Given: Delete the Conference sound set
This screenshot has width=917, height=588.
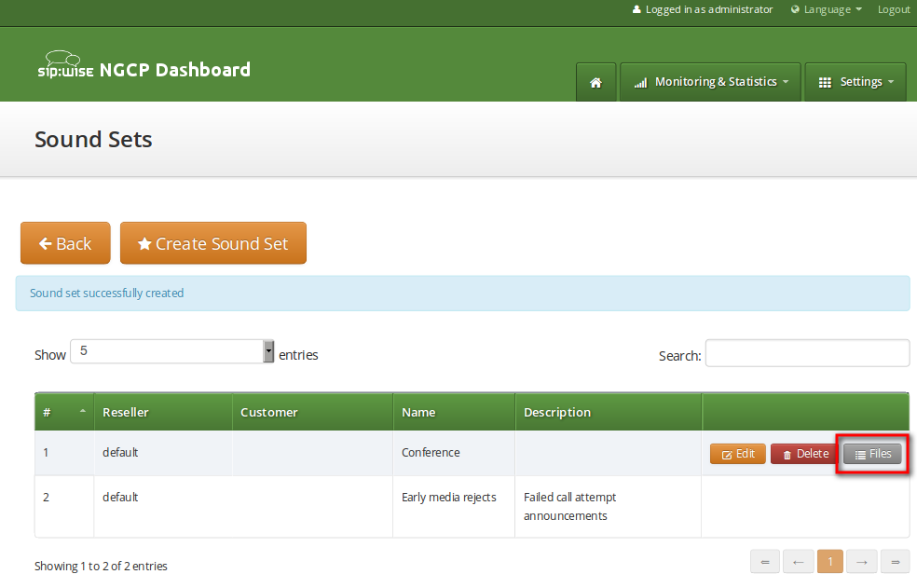Looking at the screenshot, I should pyautogui.click(x=805, y=454).
